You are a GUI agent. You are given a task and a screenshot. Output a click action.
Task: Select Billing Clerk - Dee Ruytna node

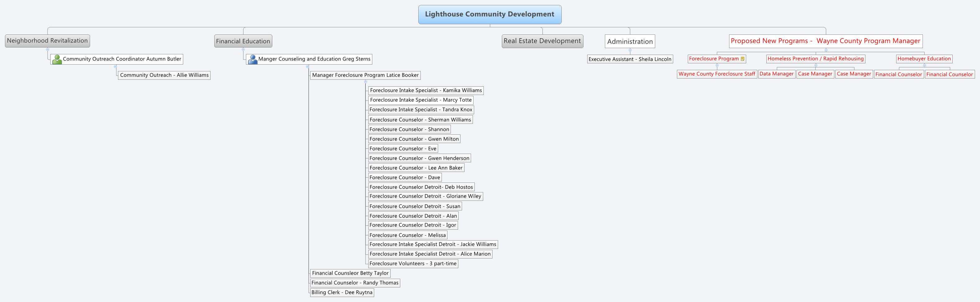[342, 292]
